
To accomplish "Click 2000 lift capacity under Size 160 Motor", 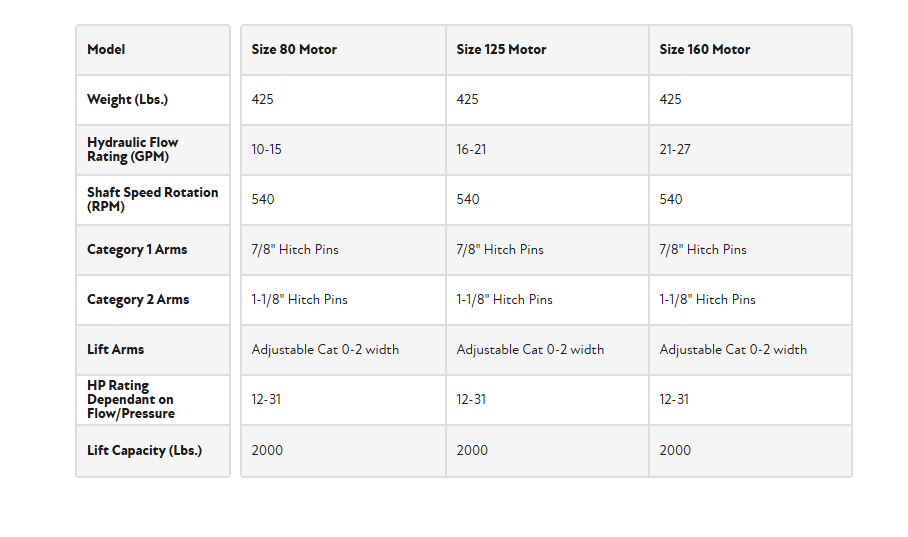I will tap(675, 451).
